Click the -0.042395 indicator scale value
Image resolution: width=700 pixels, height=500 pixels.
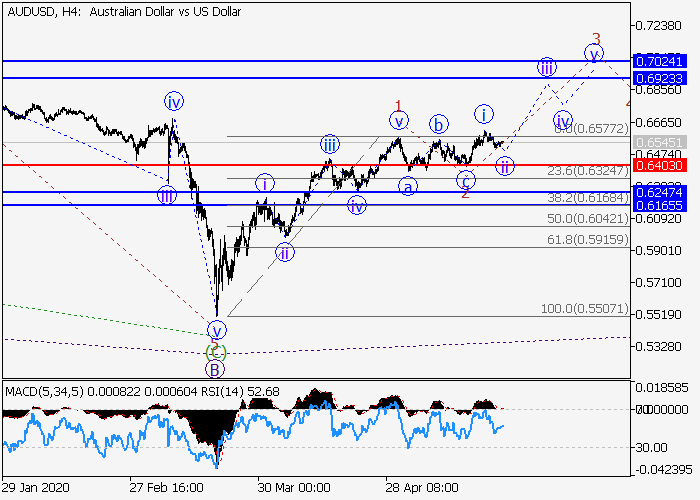(662, 470)
